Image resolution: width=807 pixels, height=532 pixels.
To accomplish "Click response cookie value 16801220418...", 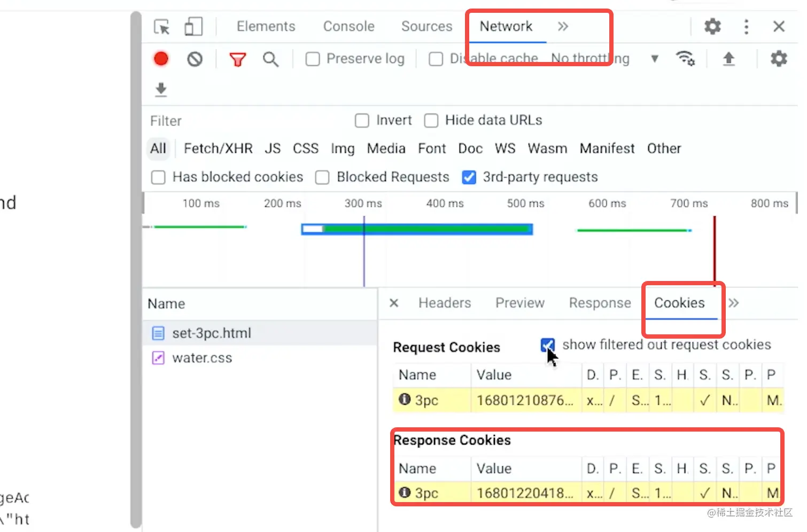I will (525, 493).
